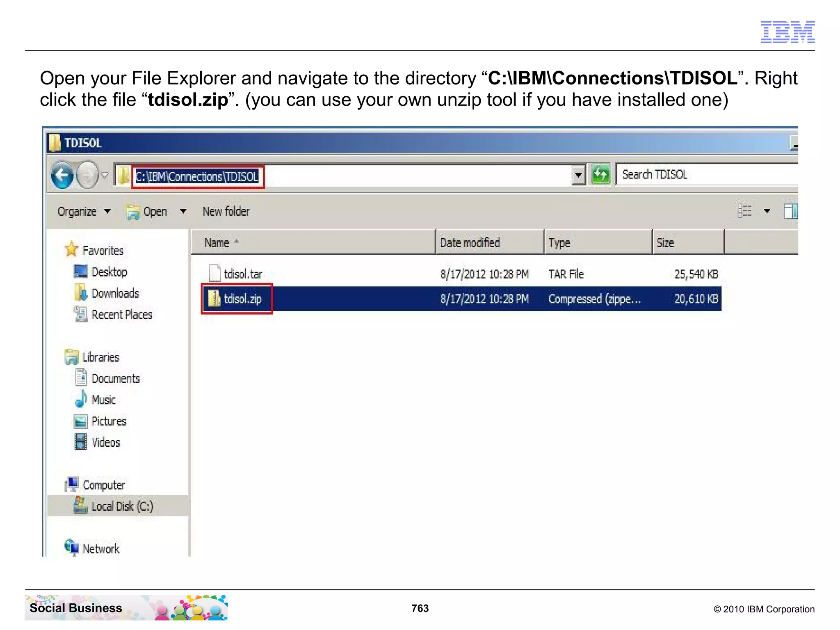Click the Desktop icon in Favorites
The height and width of the screenshot is (630, 840).
[x=80, y=271]
